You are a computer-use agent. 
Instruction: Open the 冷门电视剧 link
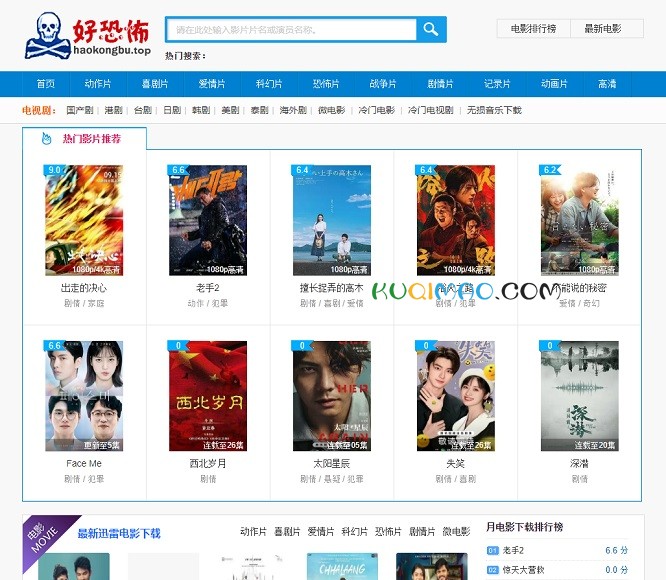click(x=431, y=110)
